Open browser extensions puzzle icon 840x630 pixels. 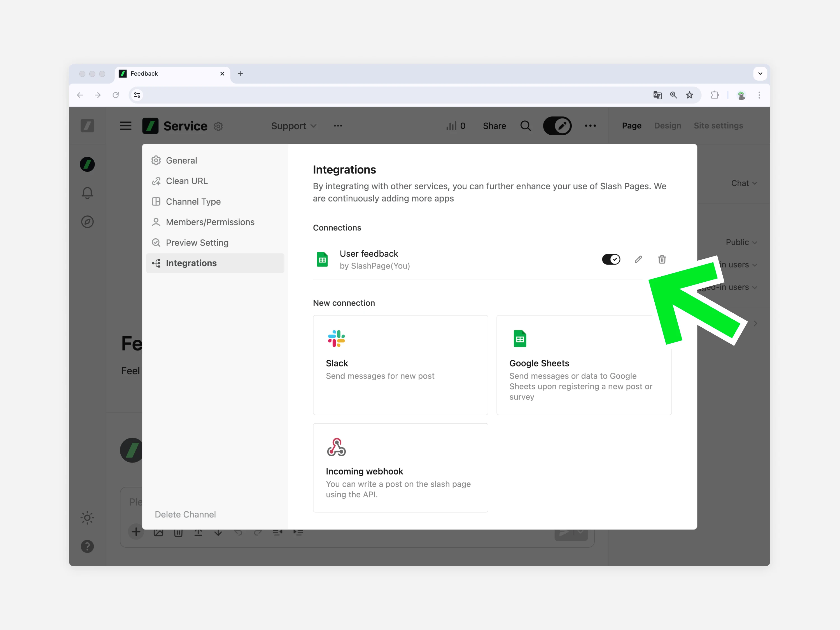714,95
